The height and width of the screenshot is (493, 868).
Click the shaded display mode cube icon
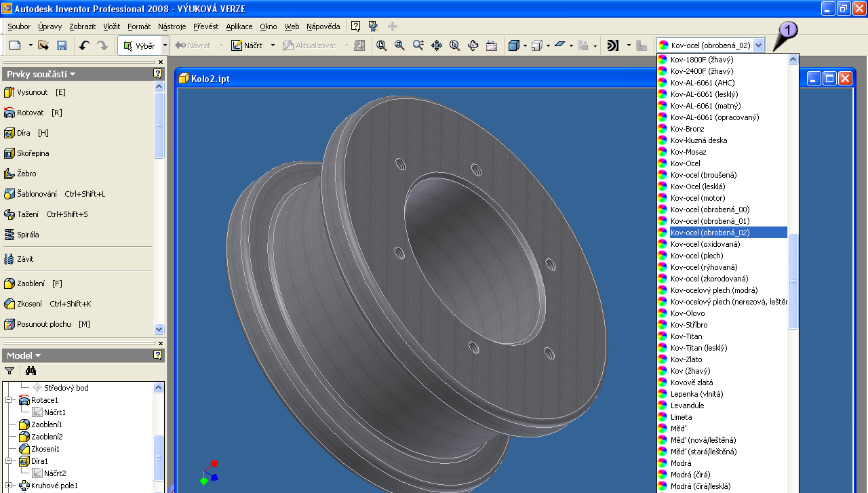pos(514,45)
